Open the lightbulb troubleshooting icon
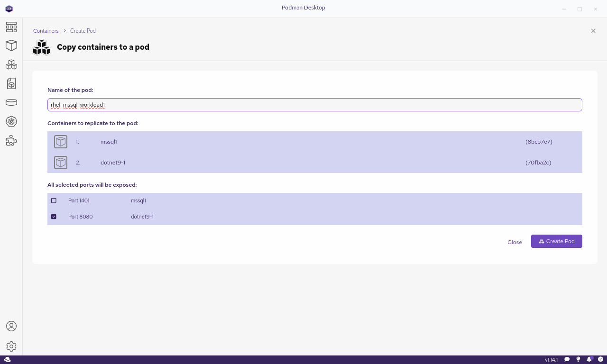Image resolution: width=607 pixels, height=364 pixels. click(578, 360)
